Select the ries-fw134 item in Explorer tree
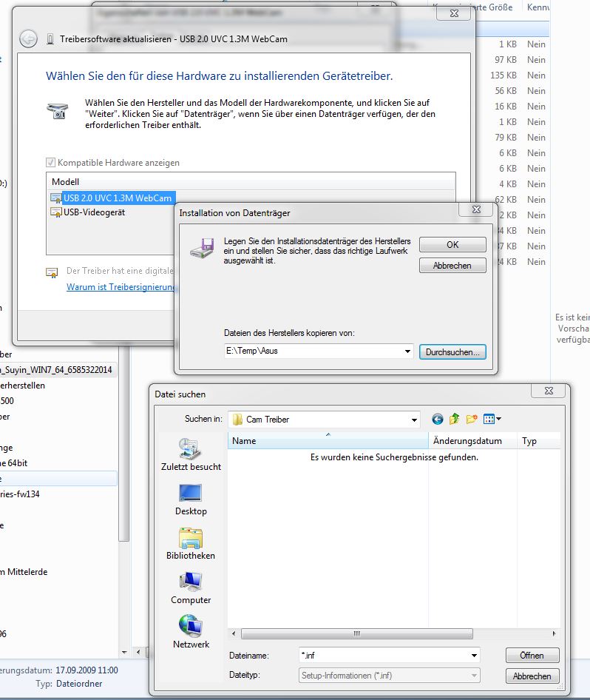The image size is (590, 700). click(x=20, y=494)
